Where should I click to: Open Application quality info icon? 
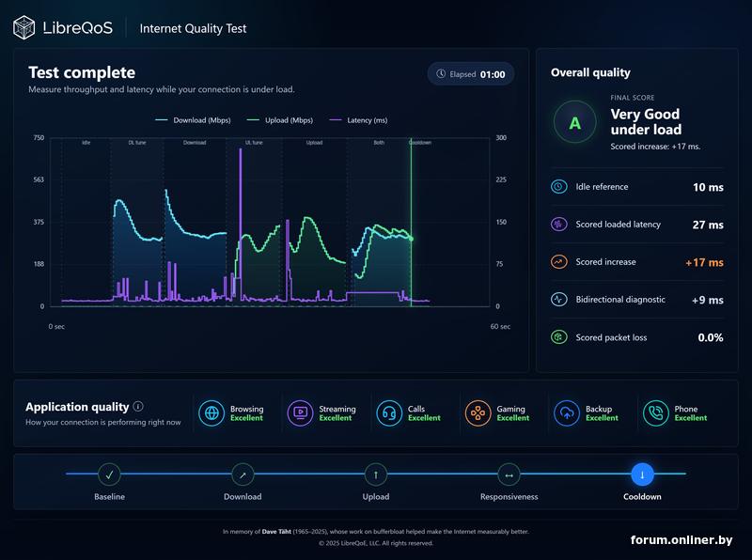[x=138, y=406]
